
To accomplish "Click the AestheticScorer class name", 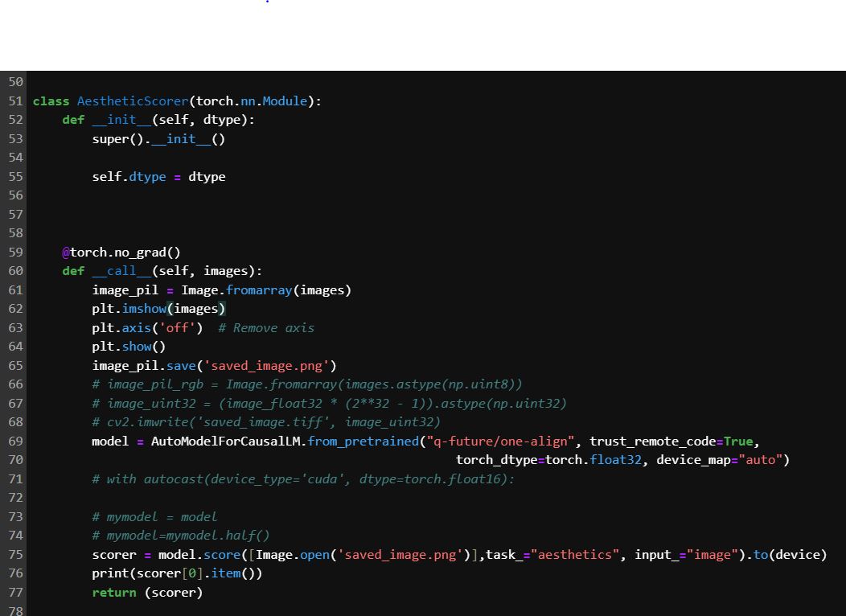I will tap(132, 101).
